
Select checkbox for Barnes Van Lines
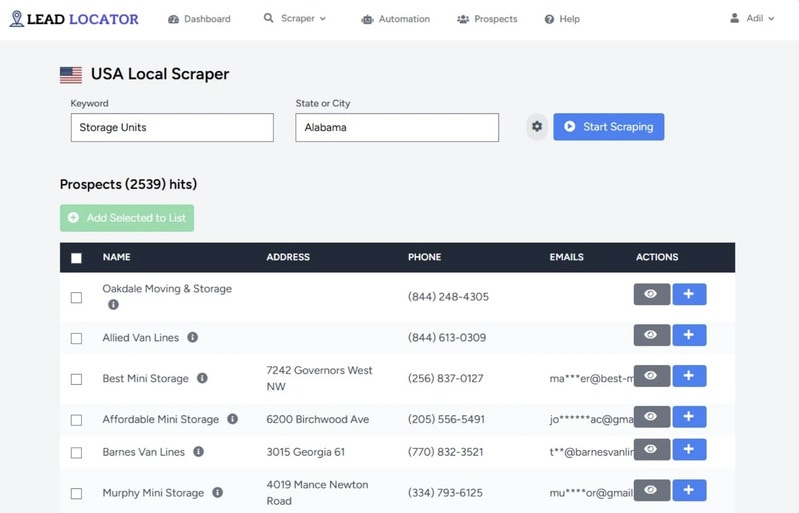(77, 453)
